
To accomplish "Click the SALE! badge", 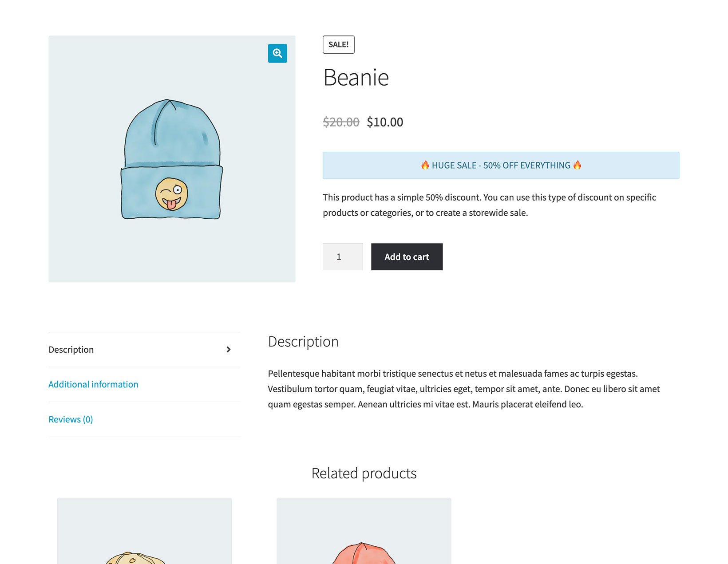I will click(x=338, y=44).
